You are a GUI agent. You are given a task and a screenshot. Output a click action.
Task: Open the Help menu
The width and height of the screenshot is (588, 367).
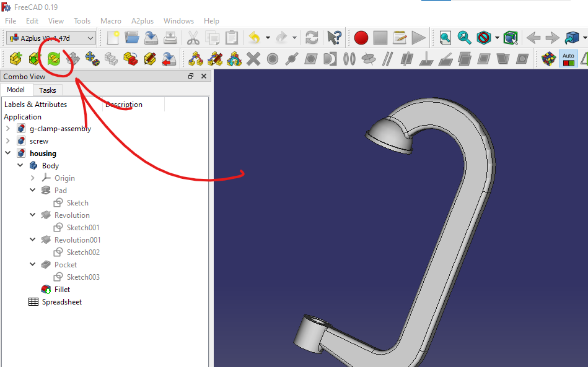tap(211, 21)
